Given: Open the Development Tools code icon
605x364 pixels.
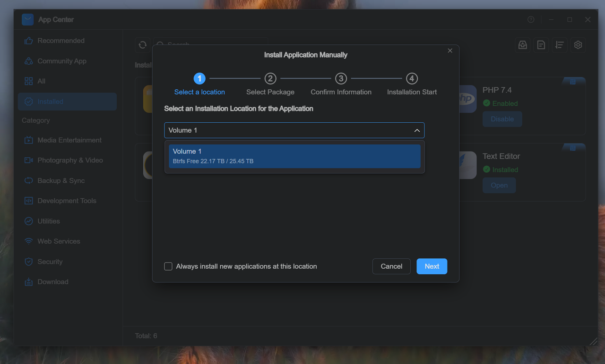Looking at the screenshot, I should [28, 201].
